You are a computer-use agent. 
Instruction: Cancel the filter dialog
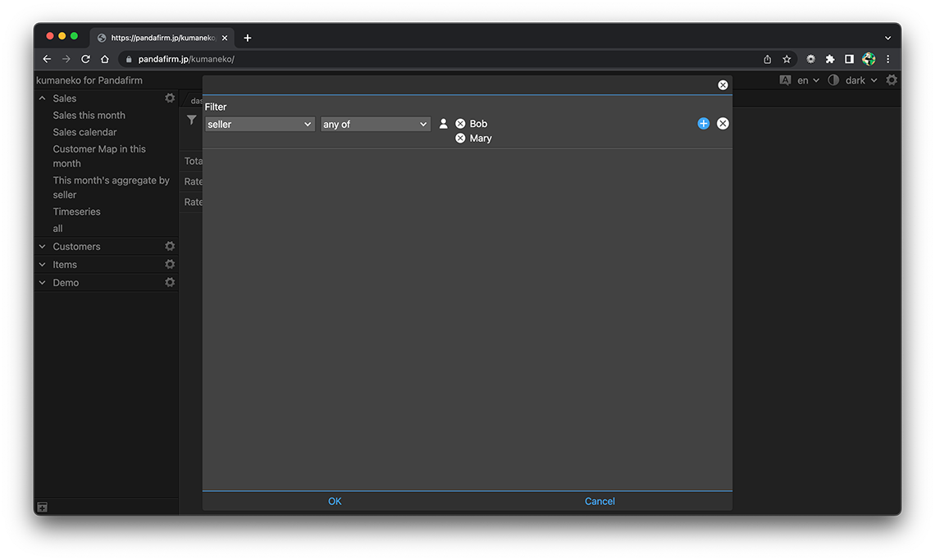coord(600,502)
